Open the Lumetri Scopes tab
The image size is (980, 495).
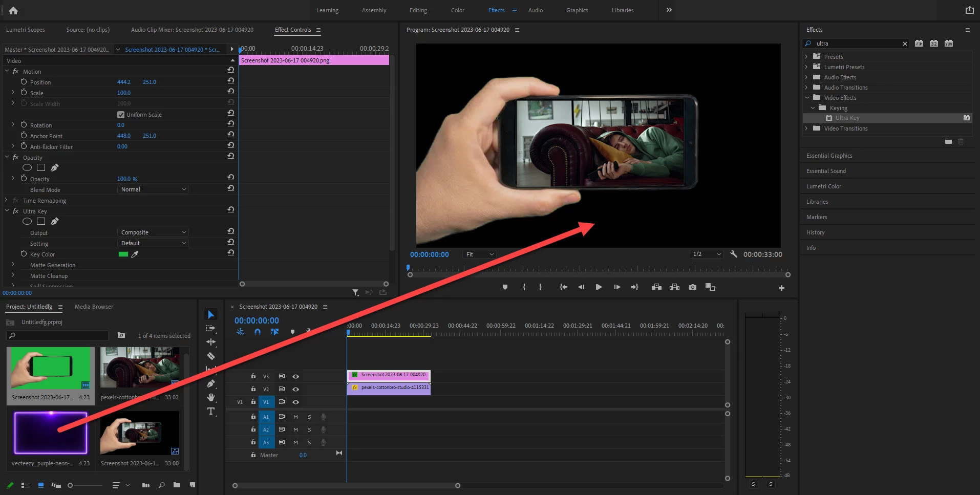pos(26,30)
